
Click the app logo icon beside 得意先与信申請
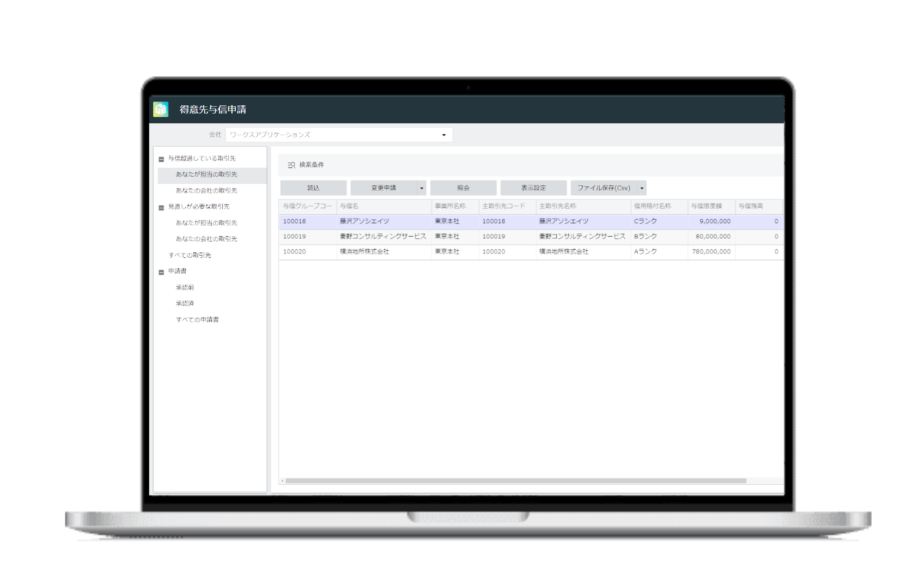(161, 110)
